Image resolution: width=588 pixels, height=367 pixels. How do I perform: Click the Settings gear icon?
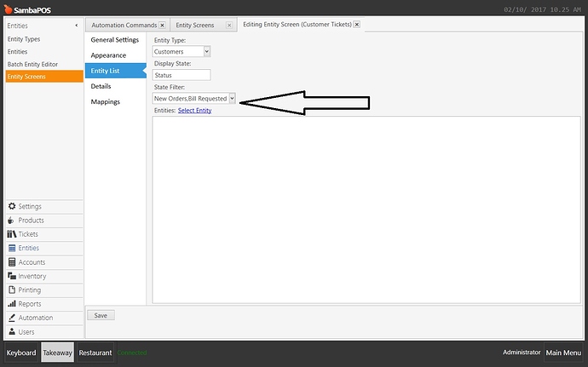click(12, 206)
